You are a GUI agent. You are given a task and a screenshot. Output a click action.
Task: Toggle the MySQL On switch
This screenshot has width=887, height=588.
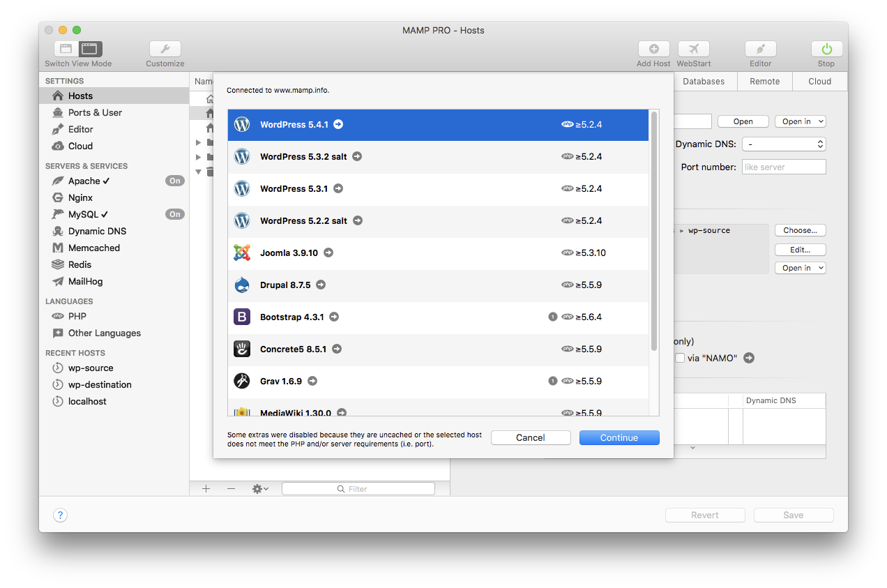point(174,215)
